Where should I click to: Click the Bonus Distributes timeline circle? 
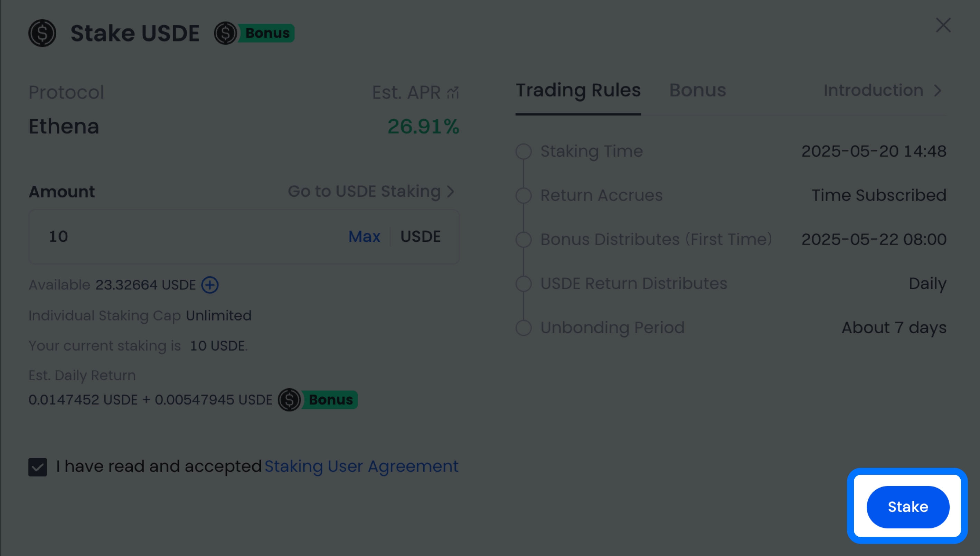pos(524,239)
